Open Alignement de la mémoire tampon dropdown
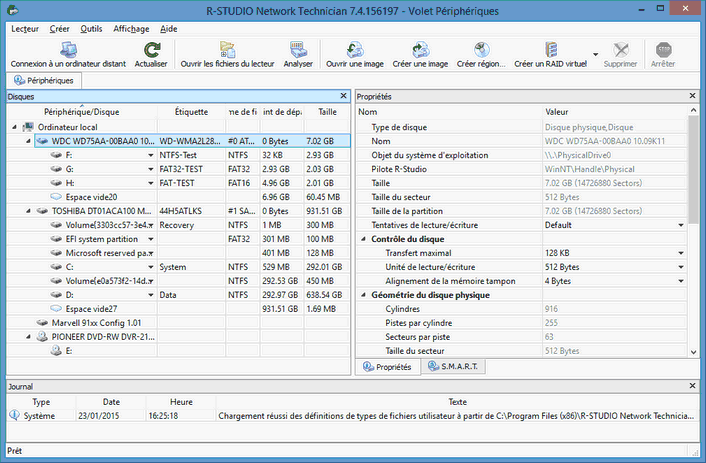 681,281
